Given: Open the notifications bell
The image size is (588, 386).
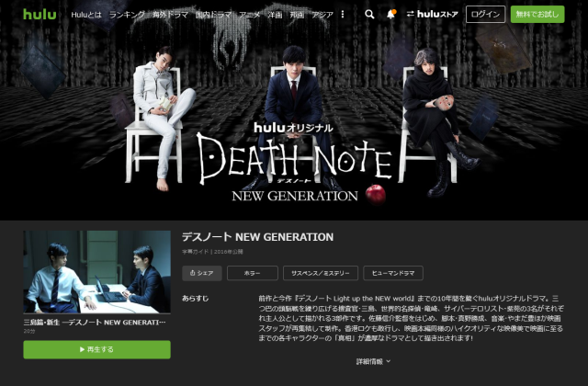Looking at the screenshot, I should [x=390, y=15].
